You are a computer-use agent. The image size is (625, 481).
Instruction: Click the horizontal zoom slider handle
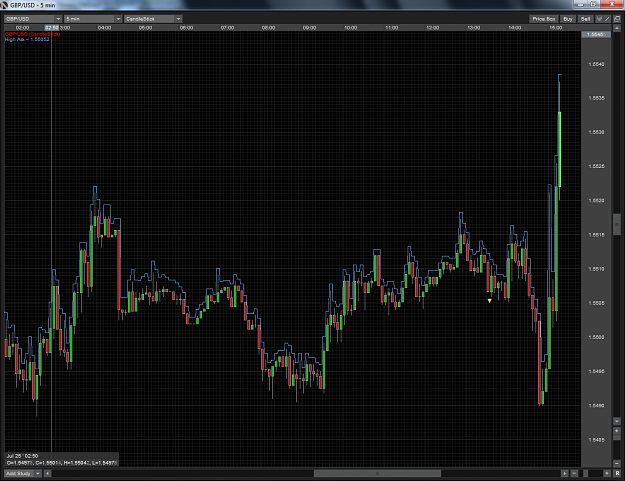(586, 473)
